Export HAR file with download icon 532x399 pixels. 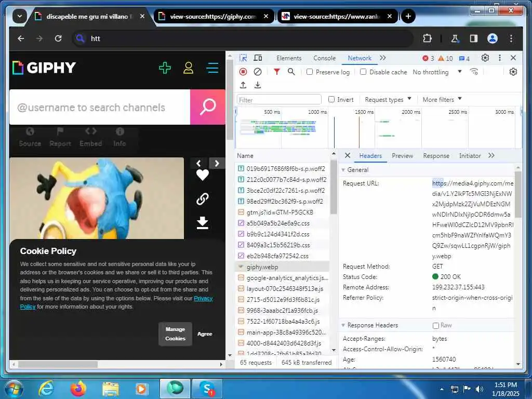[258, 85]
